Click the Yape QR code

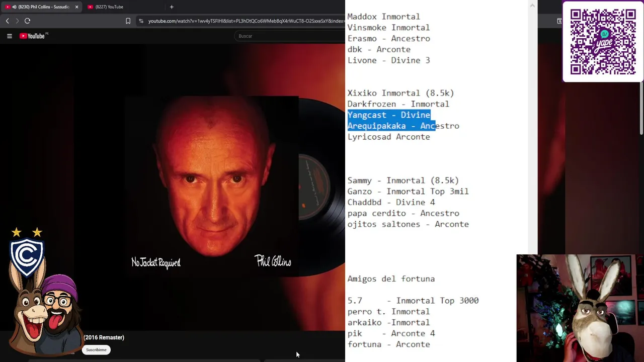point(603,42)
